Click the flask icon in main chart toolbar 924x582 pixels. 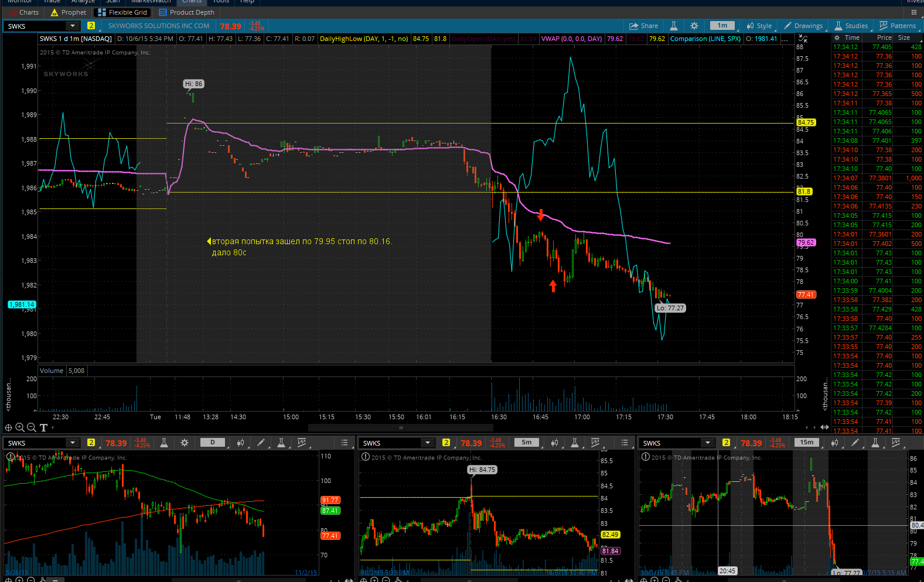[x=674, y=26]
